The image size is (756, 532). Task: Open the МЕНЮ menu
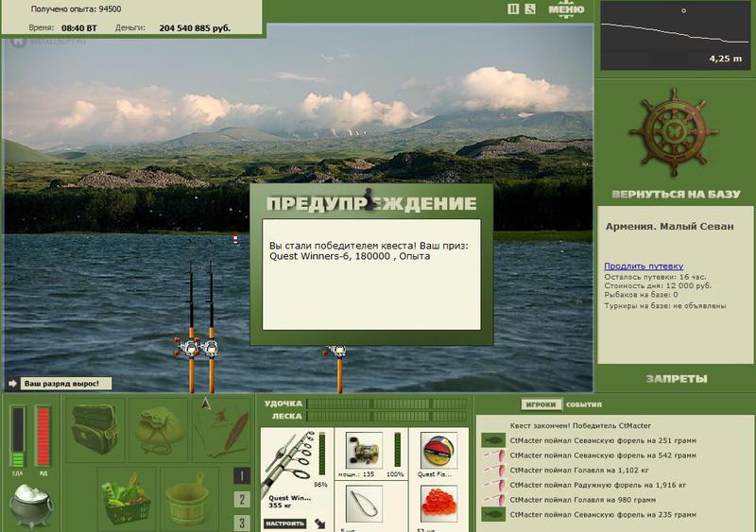[566, 9]
